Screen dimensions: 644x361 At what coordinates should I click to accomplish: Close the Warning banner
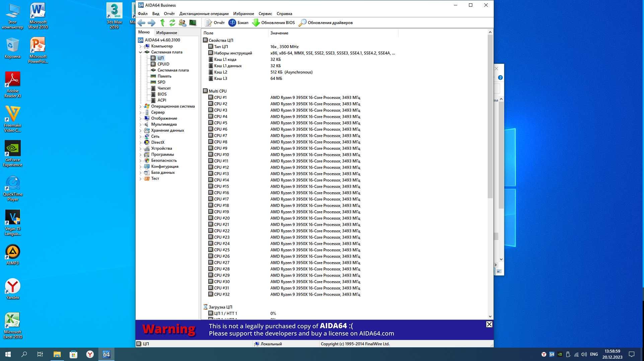pyautogui.click(x=489, y=324)
